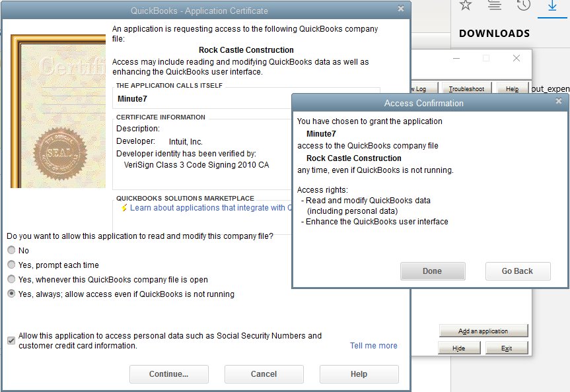The width and height of the screenshot is (570, 392).
Task: Click the Favorites star icon in Edge
Action: point(466,7)
